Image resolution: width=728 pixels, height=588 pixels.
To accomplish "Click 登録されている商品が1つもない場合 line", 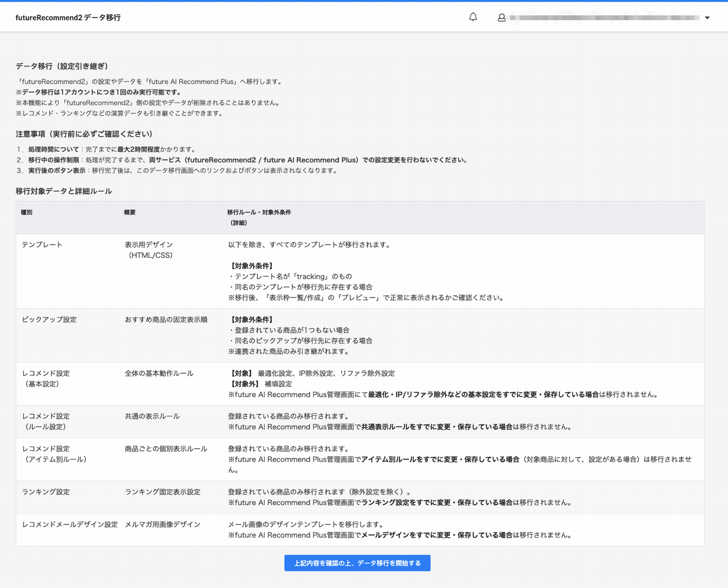I will coord(289,330).
